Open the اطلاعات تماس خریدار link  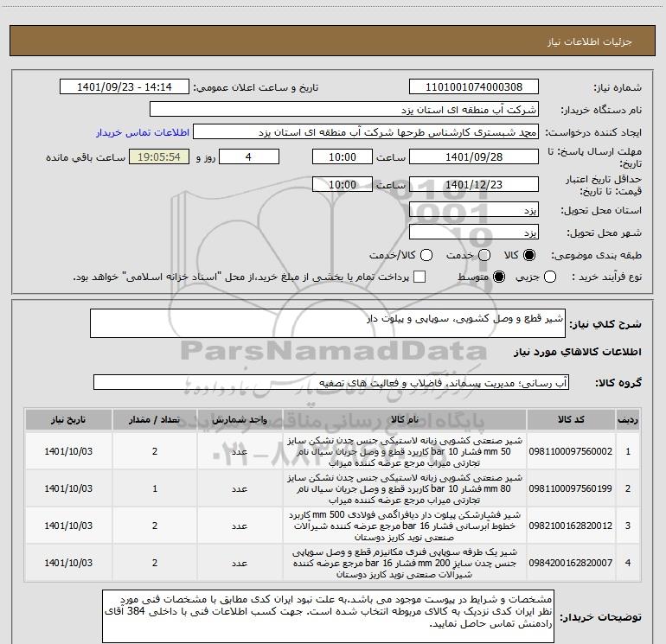143,132
